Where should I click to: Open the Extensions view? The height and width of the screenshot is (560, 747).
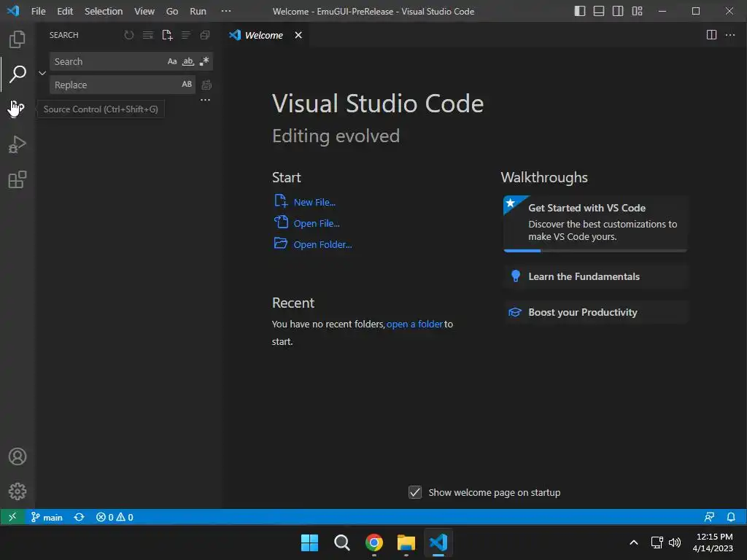18,179
